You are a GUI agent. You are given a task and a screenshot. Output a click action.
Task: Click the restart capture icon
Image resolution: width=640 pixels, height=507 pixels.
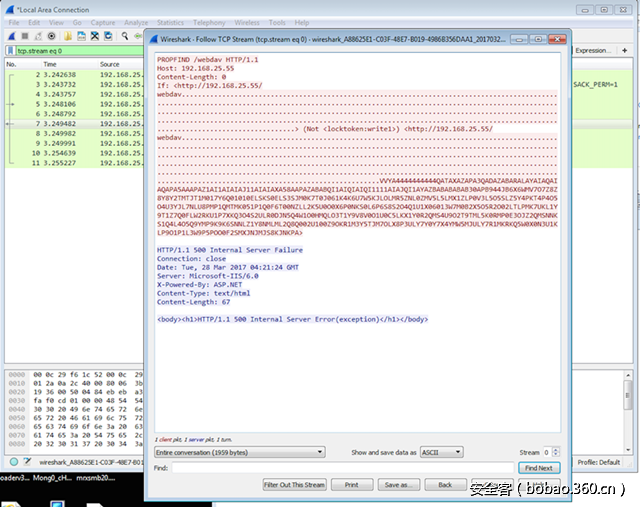[36, 36]
